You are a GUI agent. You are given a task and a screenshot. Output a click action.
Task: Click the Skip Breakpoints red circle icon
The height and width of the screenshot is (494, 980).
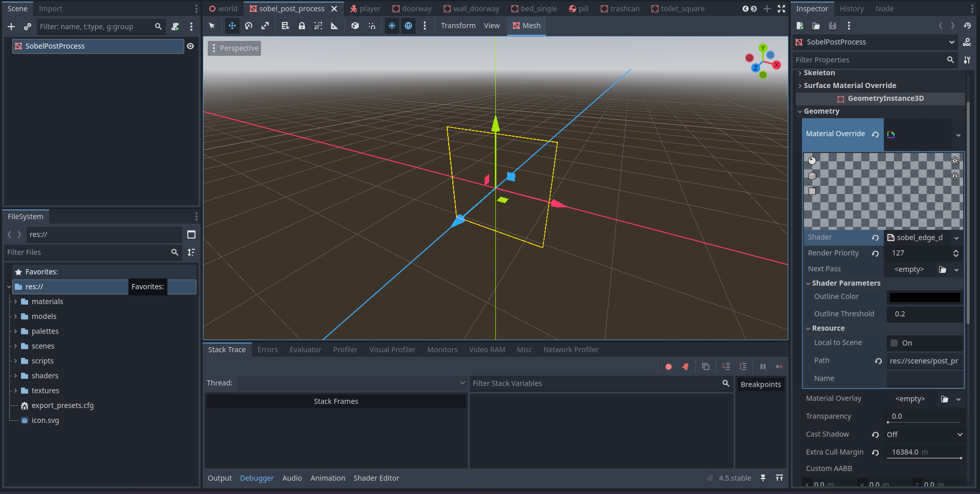click(668, 367)
